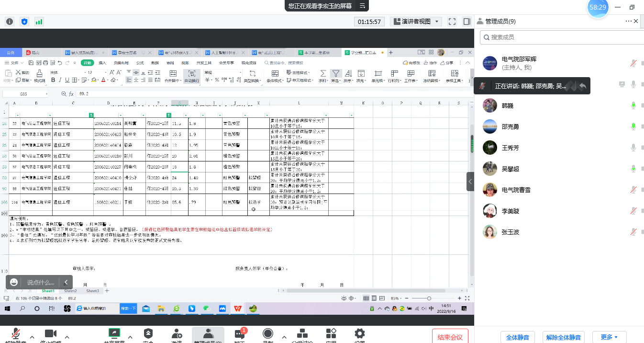Open the chat icon with notification badge
The width and height of the screenshot is (644, 343).
[239, 334]
